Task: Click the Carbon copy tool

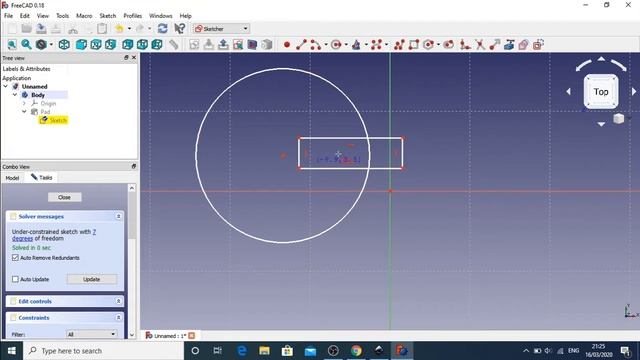Action: pyautogui.click(x=524, y=44)
